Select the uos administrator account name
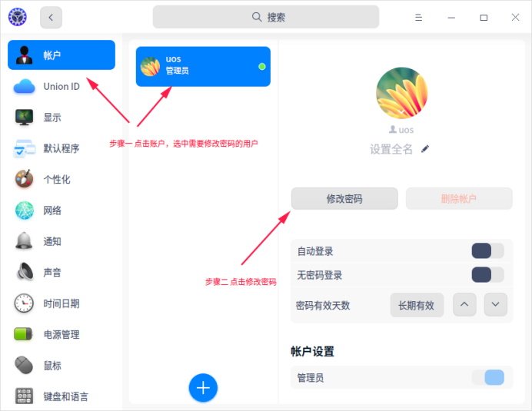The height and width of the screenshot is (411, 532). pyautogui.click(x=174, y=59)
